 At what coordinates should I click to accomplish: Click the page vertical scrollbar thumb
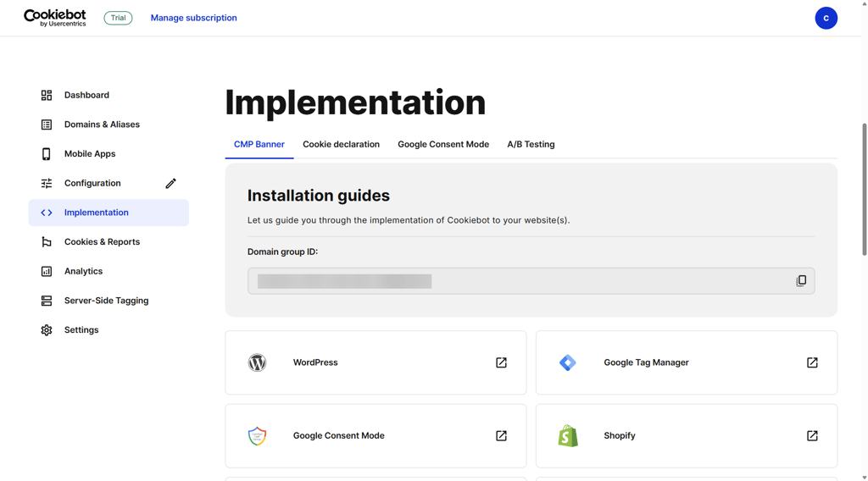pyautogui.click(x=864, y=189)
